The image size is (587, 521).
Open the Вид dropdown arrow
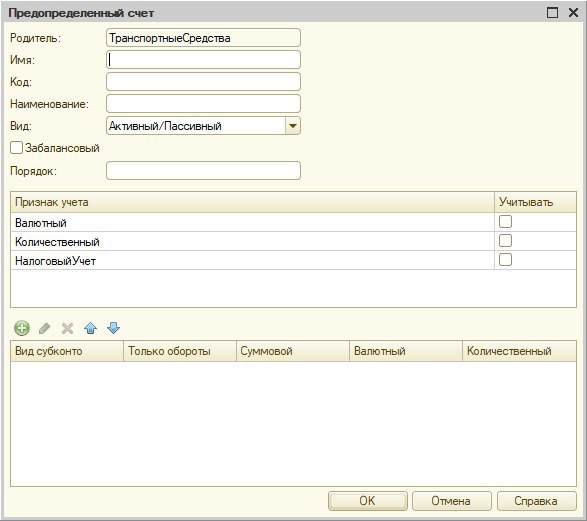click(293, 126)
